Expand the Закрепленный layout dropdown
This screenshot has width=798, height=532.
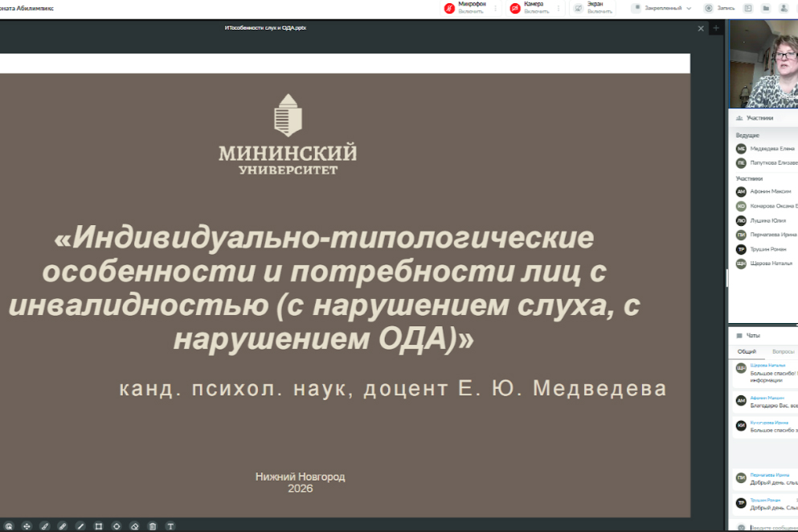coord(664,8)
